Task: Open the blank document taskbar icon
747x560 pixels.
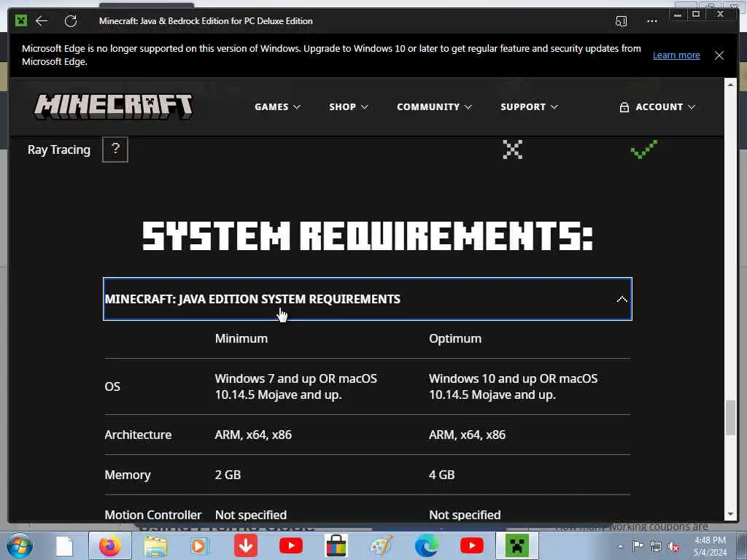Action: [64, 546]
